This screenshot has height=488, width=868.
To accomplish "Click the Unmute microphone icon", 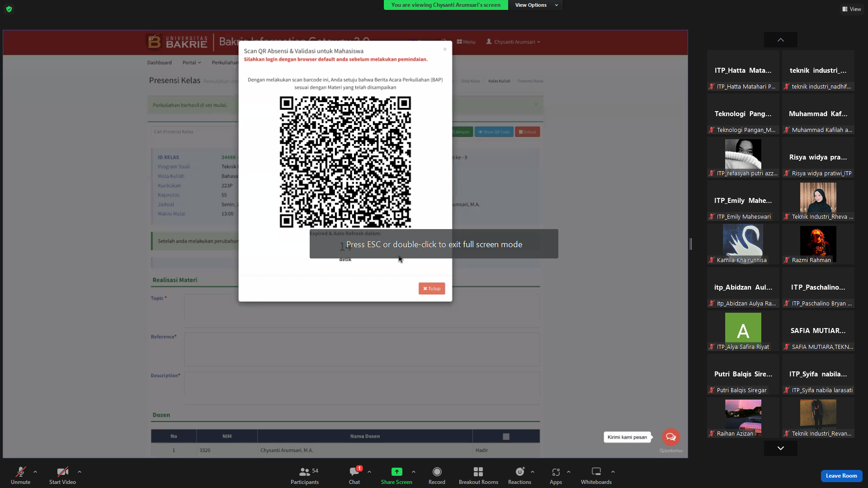I will pos(20,472).
